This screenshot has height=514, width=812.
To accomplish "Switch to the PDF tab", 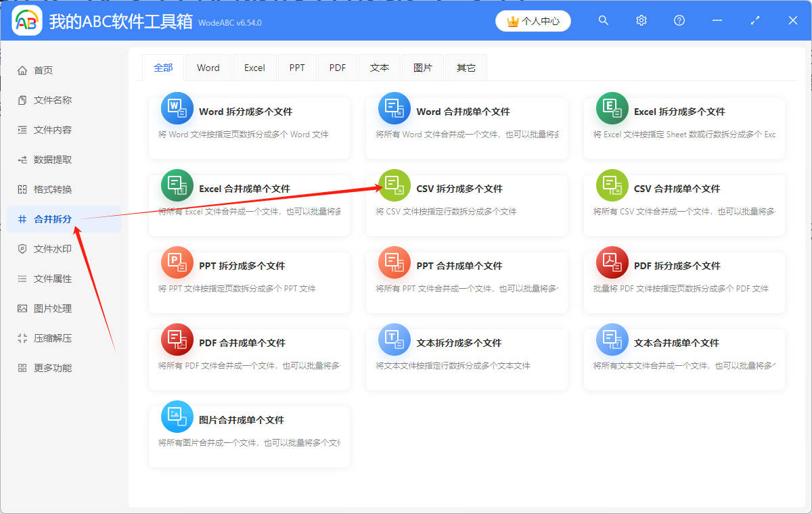I will [337, 68].
